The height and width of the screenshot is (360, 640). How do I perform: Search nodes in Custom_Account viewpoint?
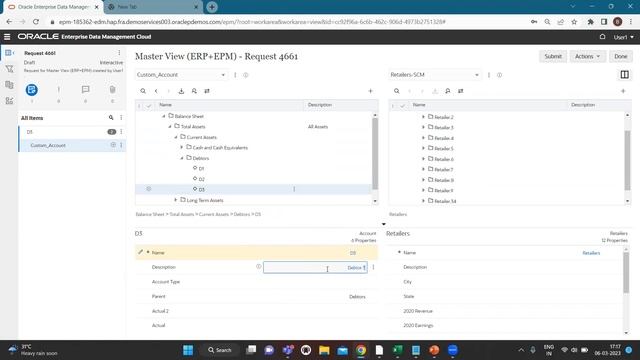tap(143, 91)
